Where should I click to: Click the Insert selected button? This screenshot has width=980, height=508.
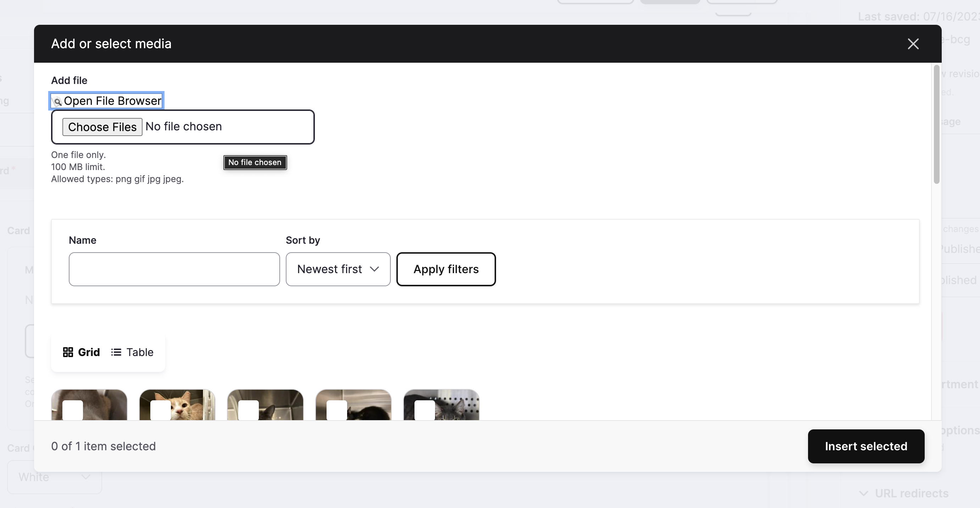[x=866, y=446]
